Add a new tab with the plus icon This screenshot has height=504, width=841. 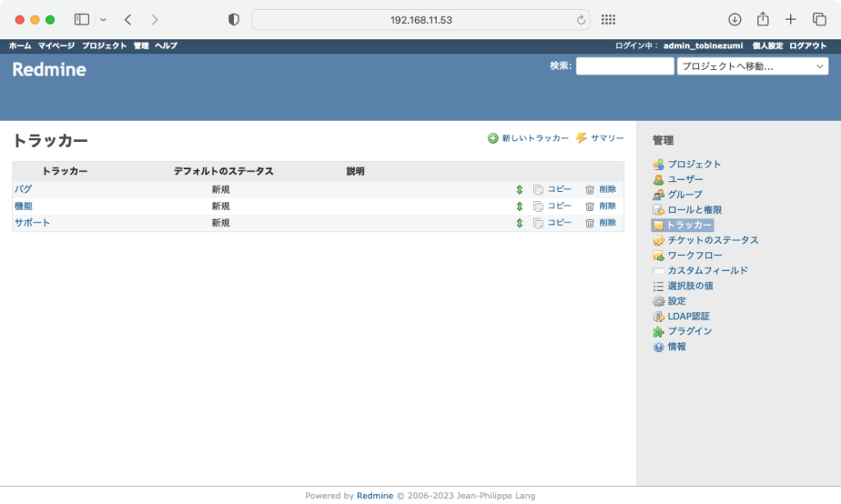[x=791, y=20]
